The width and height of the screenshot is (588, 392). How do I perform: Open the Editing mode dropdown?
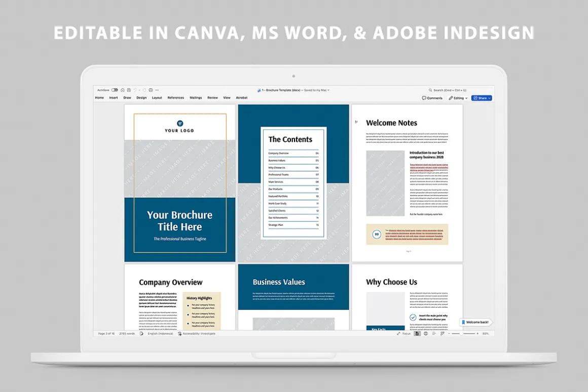tap(458, 98)
